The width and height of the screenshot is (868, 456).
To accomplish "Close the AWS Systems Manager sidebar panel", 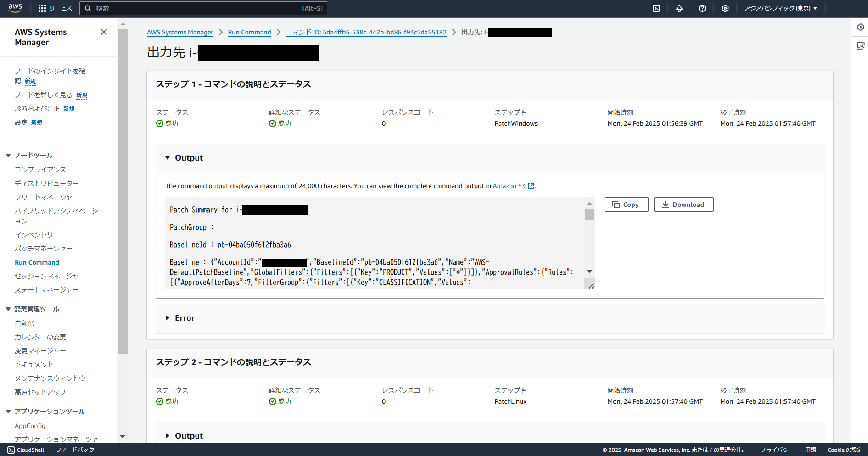I will point(104,32).
